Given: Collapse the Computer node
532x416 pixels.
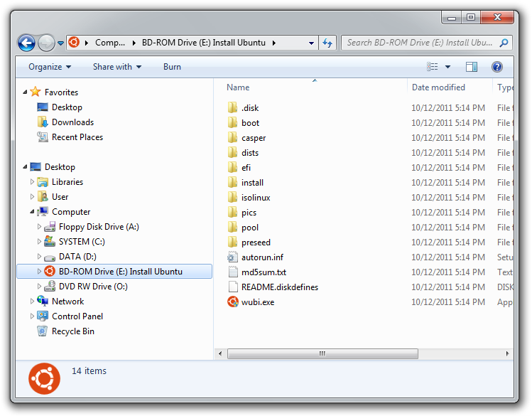Looking at the screenshot, I should tap(32, 212).
